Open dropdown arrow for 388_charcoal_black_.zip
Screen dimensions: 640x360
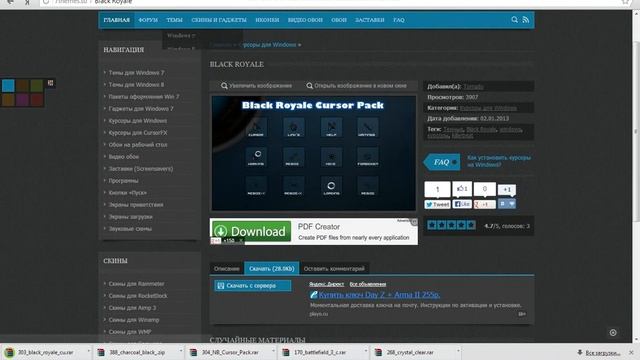pyautogui.click(x=181, y=351)
